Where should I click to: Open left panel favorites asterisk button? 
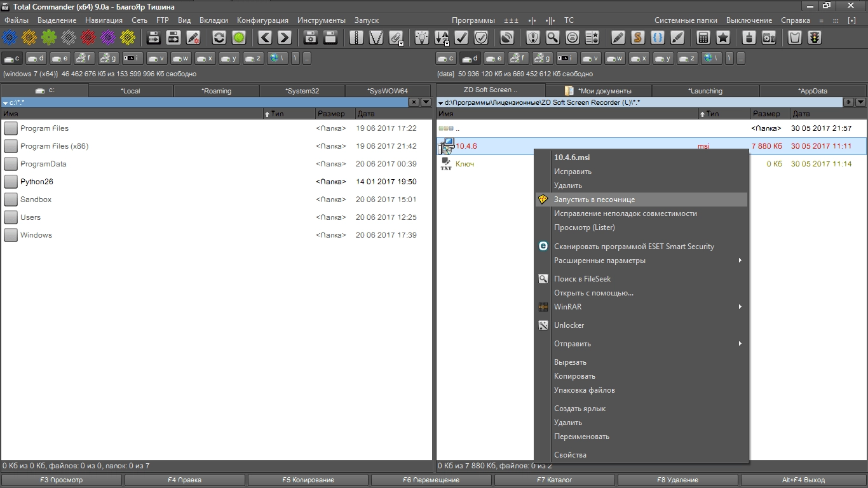click(414, 102)
